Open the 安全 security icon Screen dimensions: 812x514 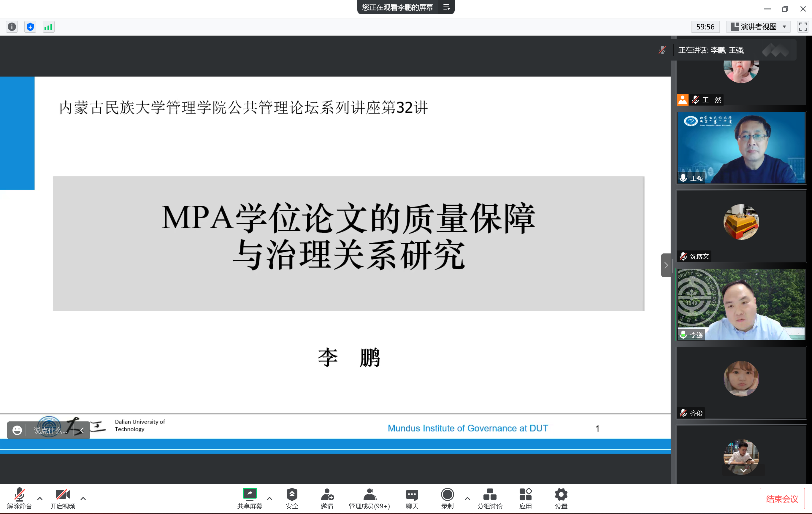[x=292, y=495]
